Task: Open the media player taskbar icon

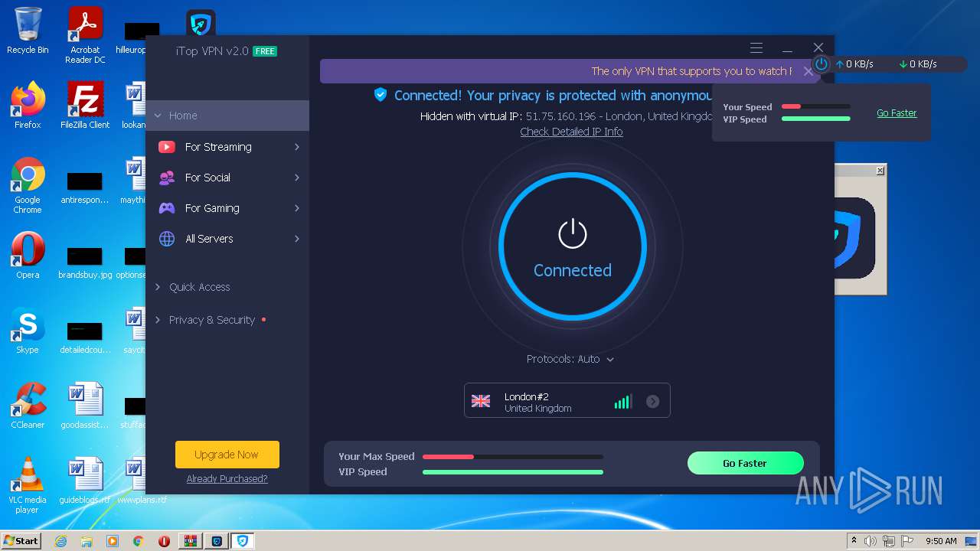Action: tap(113, 541)
